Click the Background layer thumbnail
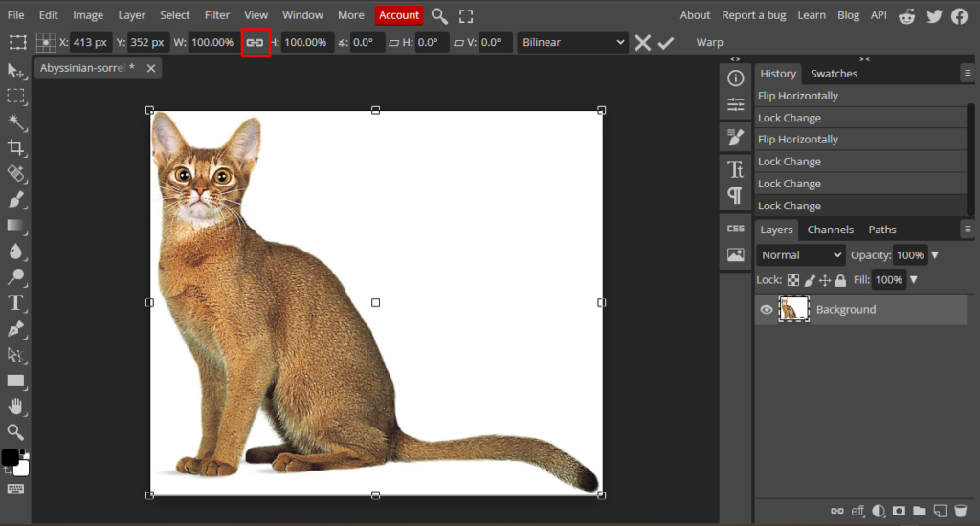The width and height of the screenshot is (980, 526). click(793, 309)
